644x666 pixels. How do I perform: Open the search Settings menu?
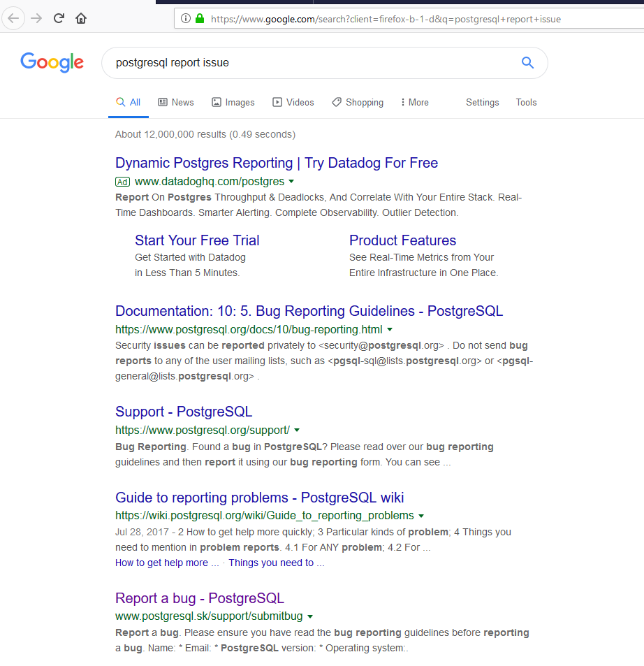[482, 102]
